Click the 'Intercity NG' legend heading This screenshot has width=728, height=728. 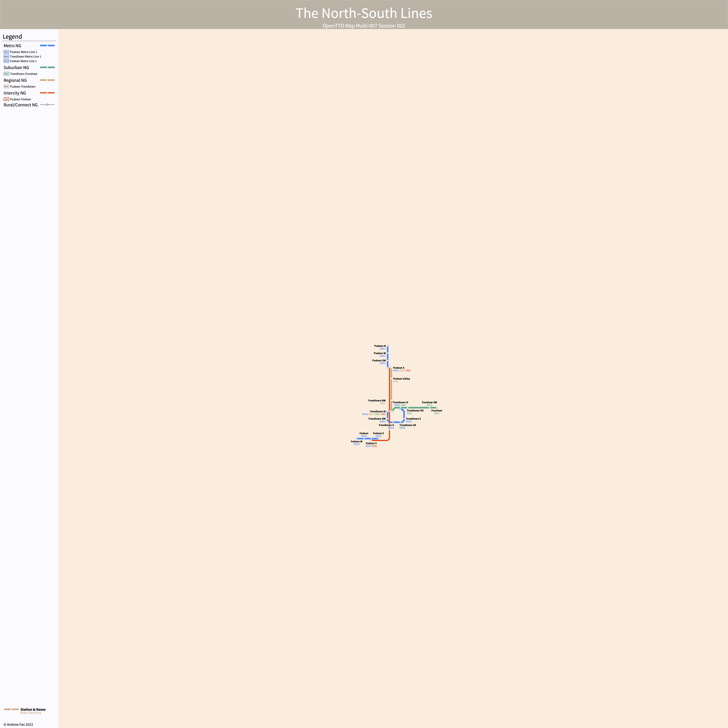[15, 93]
